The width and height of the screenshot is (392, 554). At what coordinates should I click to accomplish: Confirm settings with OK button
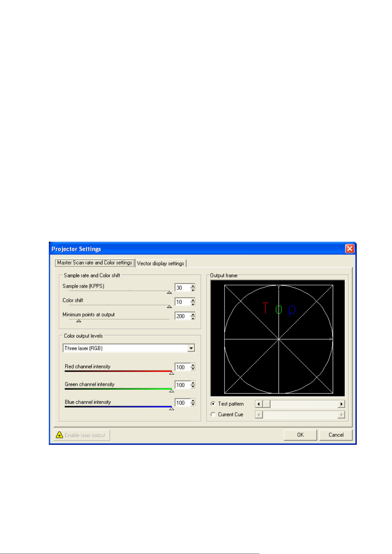(300, 435)
